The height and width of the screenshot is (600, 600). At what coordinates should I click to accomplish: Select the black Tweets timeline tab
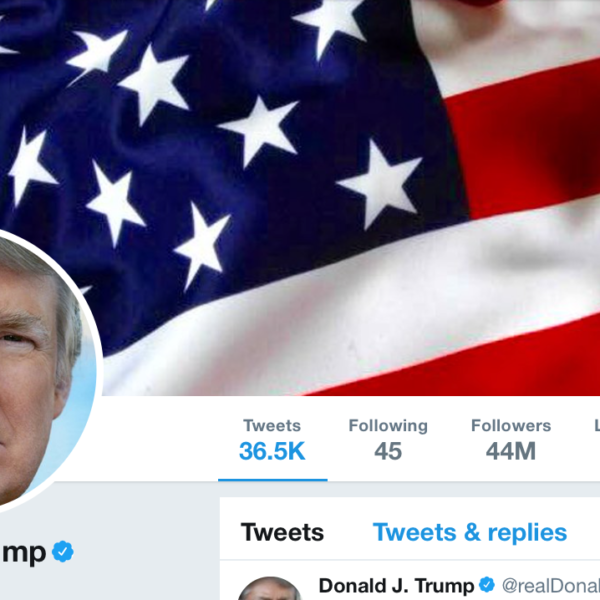click(282, 532)
